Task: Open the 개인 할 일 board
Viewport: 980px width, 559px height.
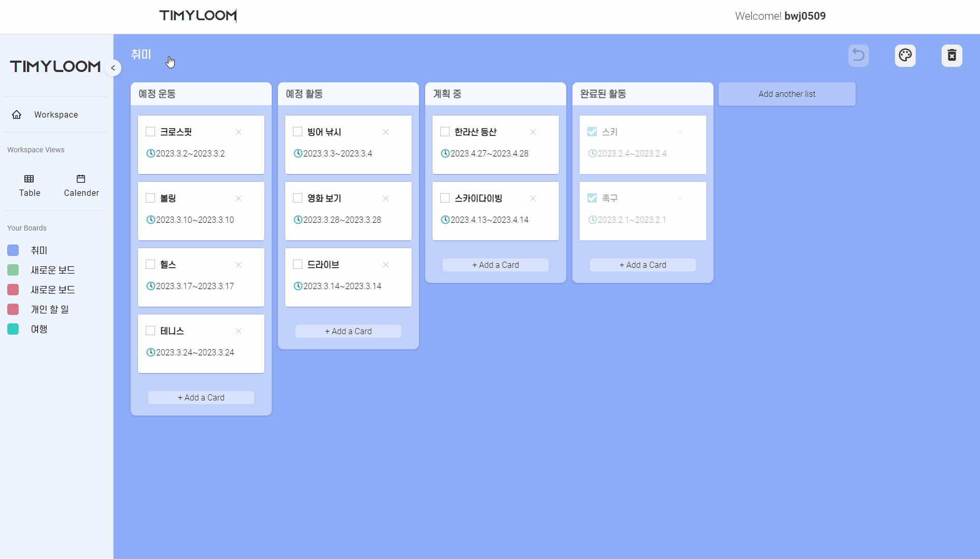Action: [49, 309]
